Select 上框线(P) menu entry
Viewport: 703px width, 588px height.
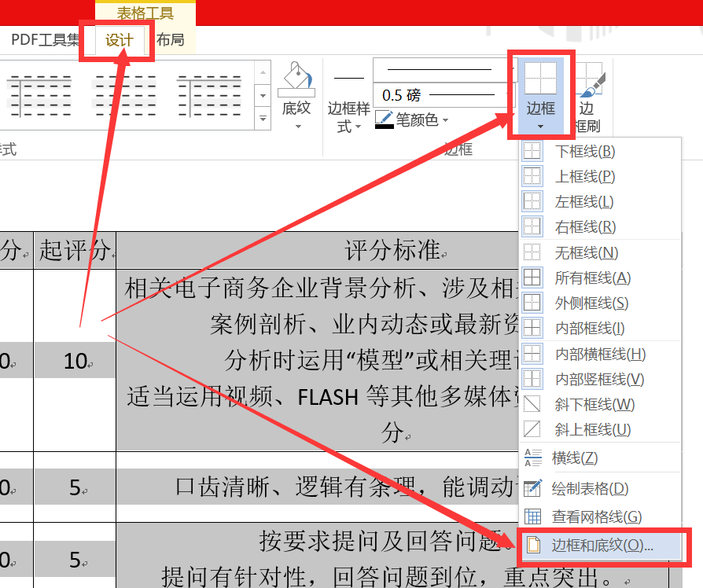(600, 176)
